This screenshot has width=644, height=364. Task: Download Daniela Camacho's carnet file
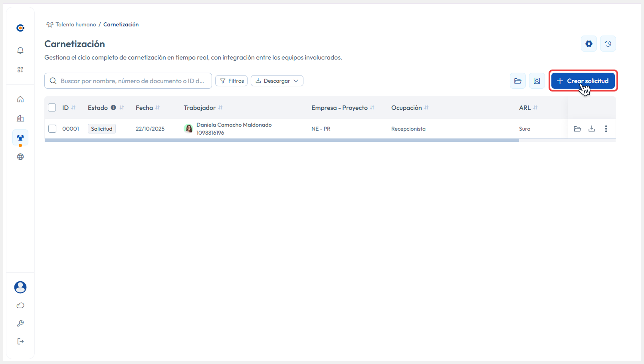click(x=592, y=128)
